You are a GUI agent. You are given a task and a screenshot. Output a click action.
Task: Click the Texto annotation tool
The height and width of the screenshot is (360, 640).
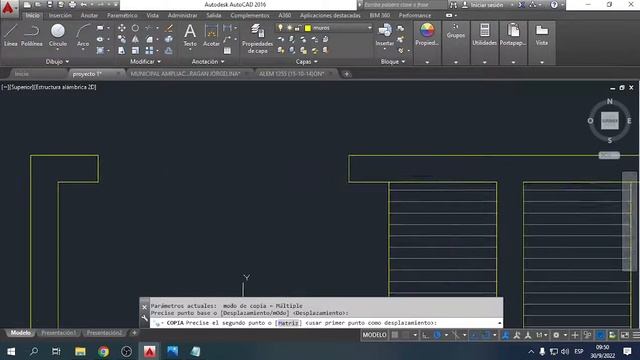pyautogui.click(x=190, y=35)
